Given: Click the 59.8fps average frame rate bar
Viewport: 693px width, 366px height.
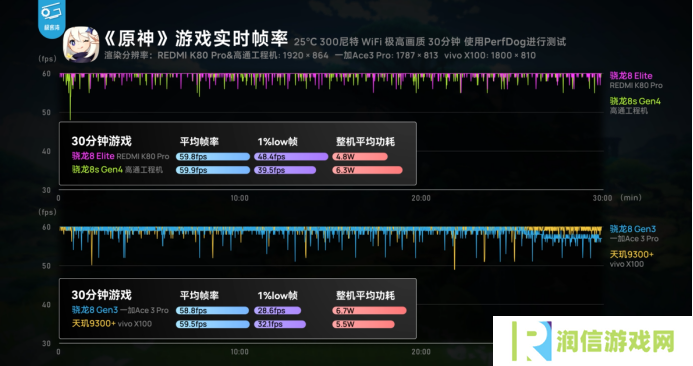Looking at the screenshot, I should click(213, 156).
